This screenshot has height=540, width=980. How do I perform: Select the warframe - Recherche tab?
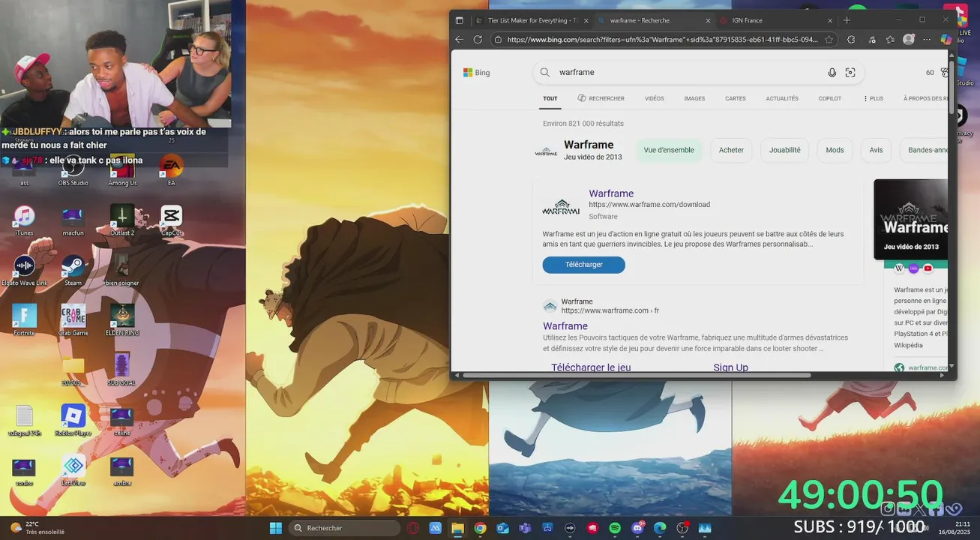point(654,20)
